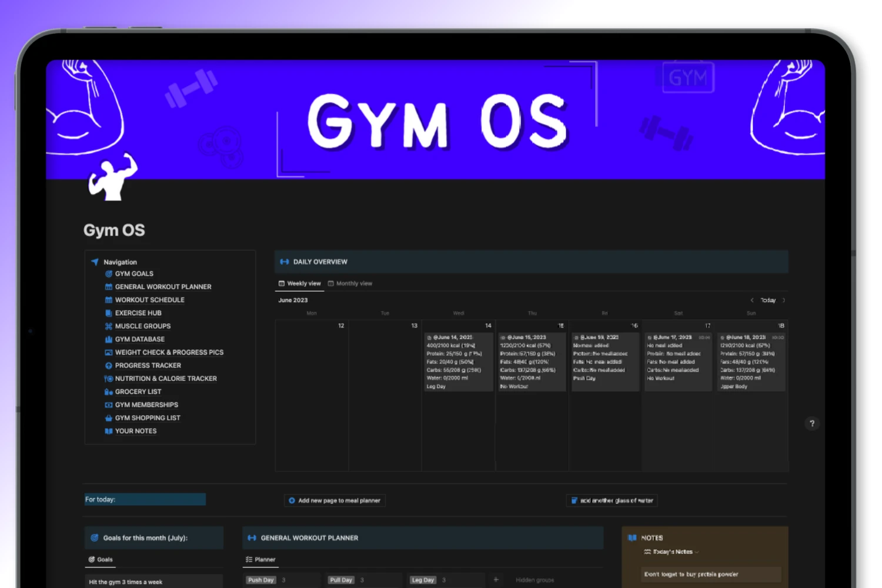The image size is (882, 588).
Task: Click the empty Monday 12 calendar cell
Action: point(312,395)
